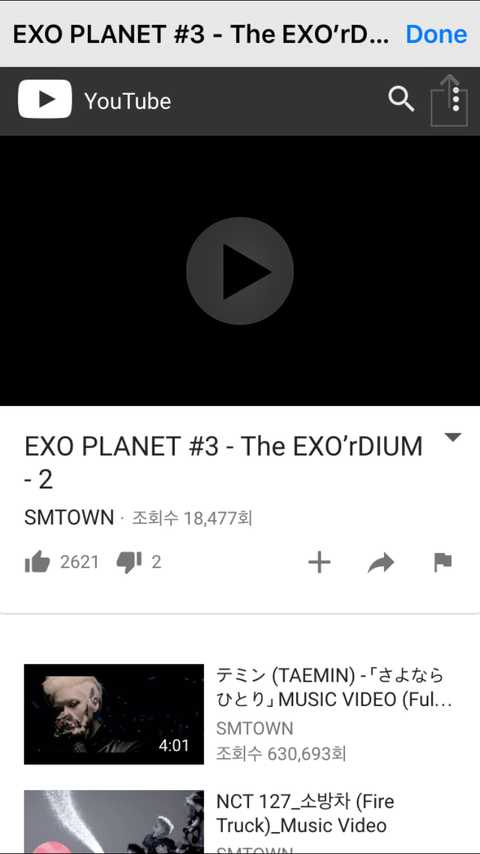Report video with the flag icon
The height and width of the screenshot is (854, 480).
point(443,562)
